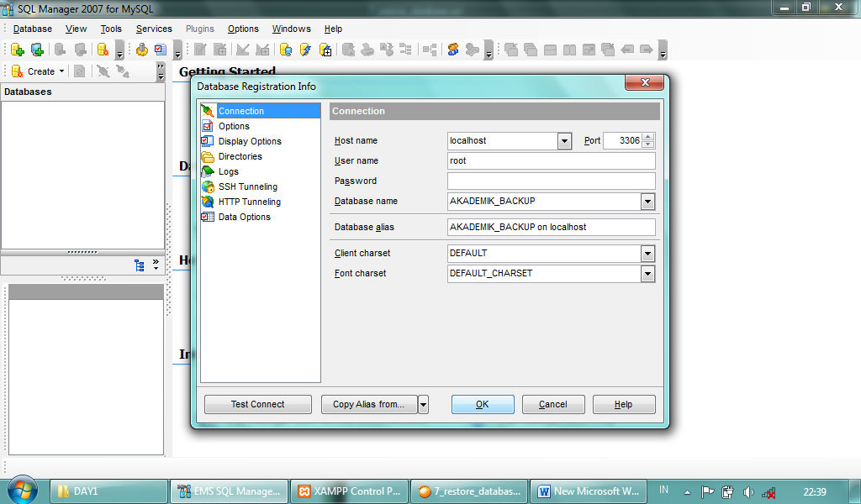
Task: Click the network tray icon with red X
Action: pos(769,492)
